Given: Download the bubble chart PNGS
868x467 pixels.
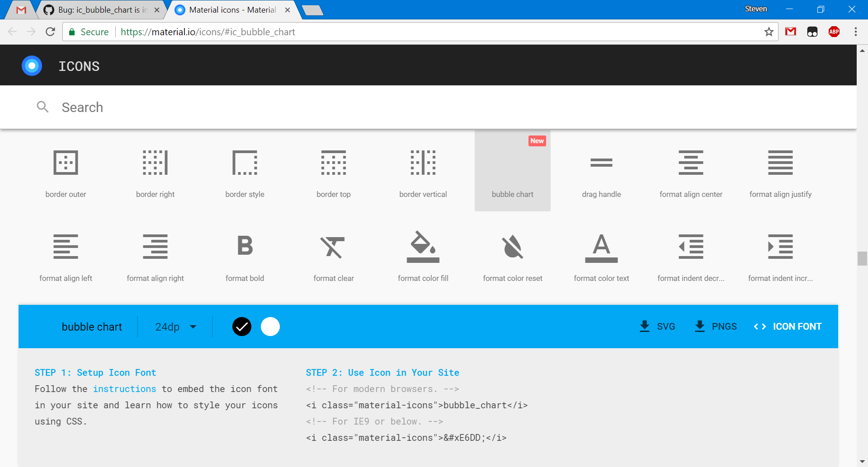Looking at the screenshot, I should (x=716, y=327).
